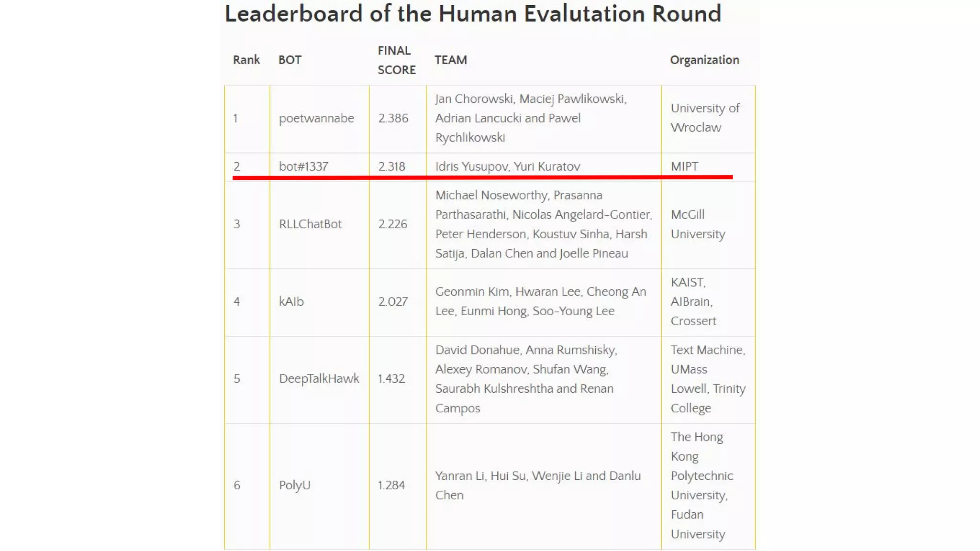Viewport: 980px width, 551px height.
Task: Click the kAIb bot name
Action: point(291,301)
